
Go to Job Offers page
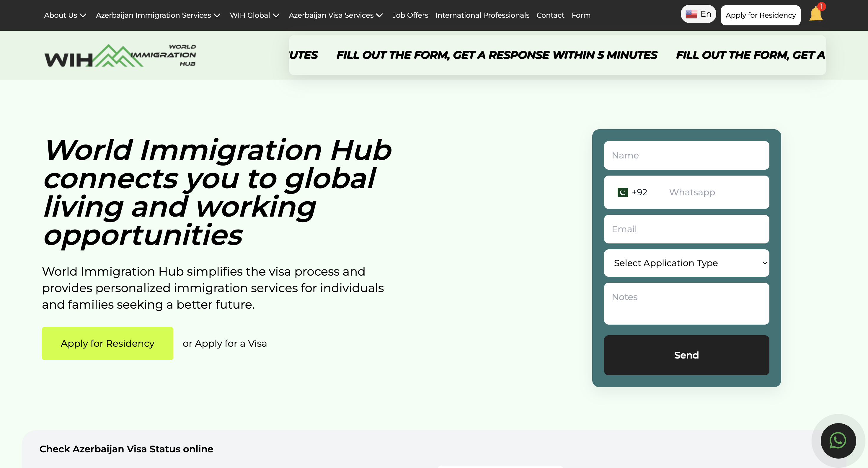point(410,15)
